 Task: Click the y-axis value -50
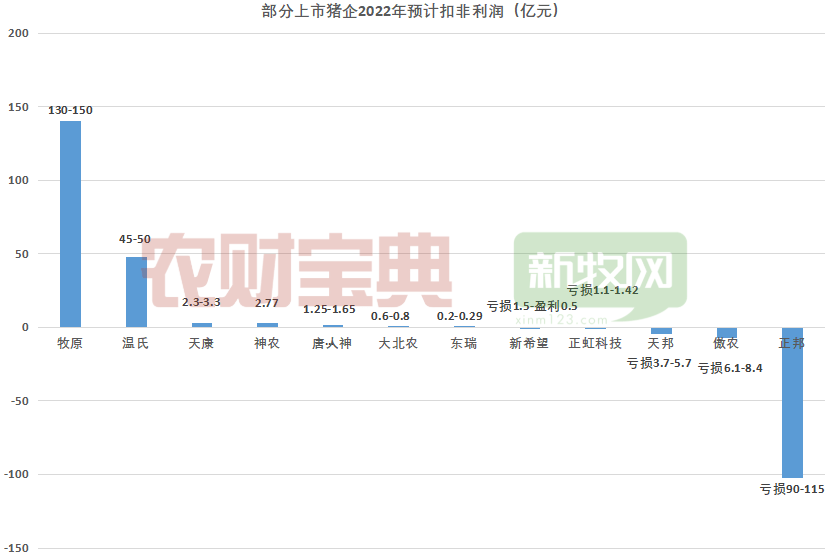point(20,401)
